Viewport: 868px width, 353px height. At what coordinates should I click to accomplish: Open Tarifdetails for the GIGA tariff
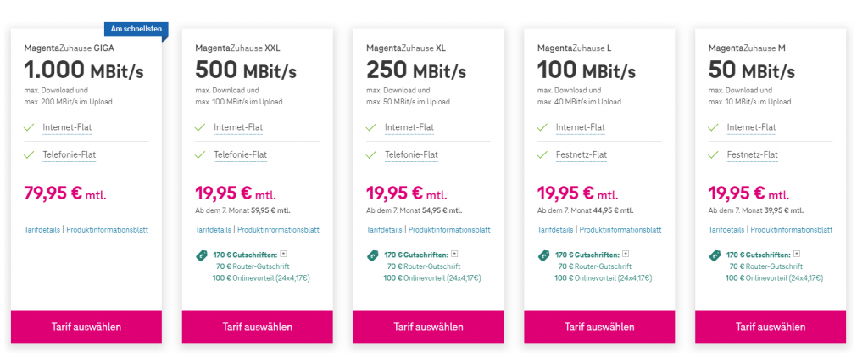click(x=42, y=230)
